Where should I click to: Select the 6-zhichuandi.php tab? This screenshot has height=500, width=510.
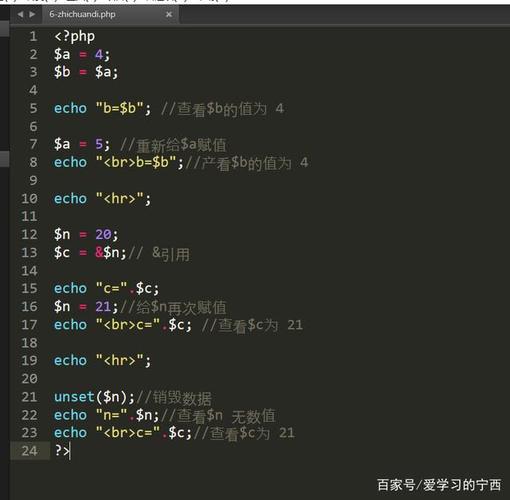coord(110,14)
